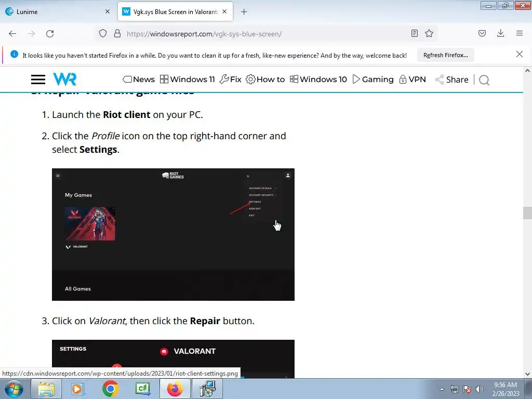Reload the current page
This screenshot has height=399, width=532.
click(x=50, y=34)
